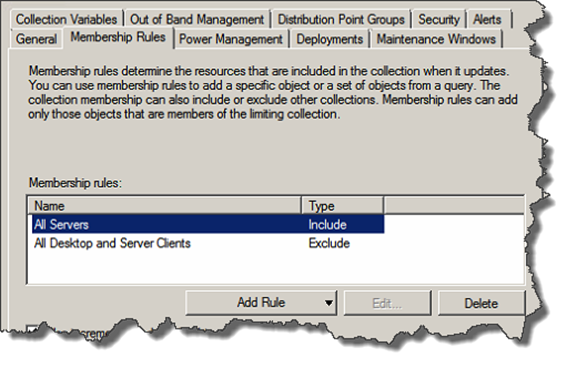Open the Out of Band Management tab

coord(197,19)
